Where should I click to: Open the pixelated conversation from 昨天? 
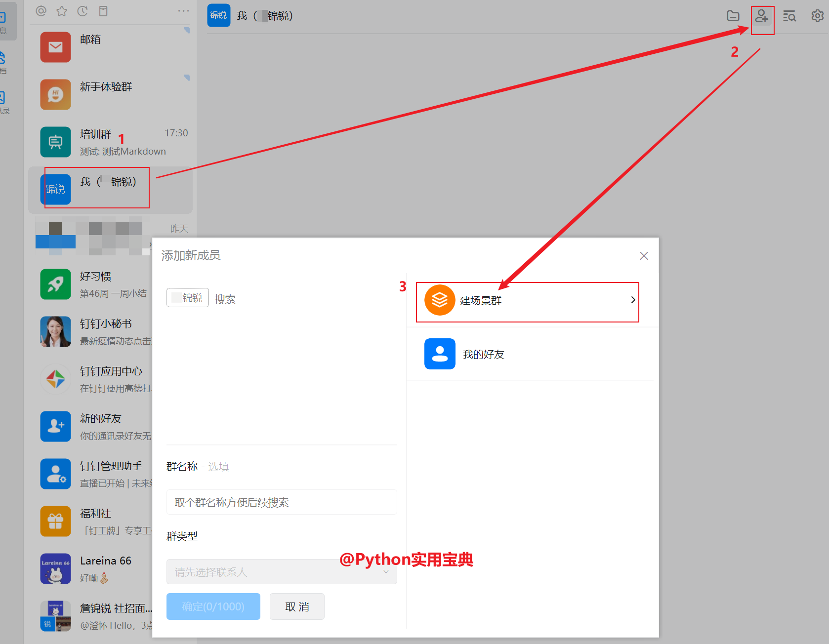[x=110, y=237]
